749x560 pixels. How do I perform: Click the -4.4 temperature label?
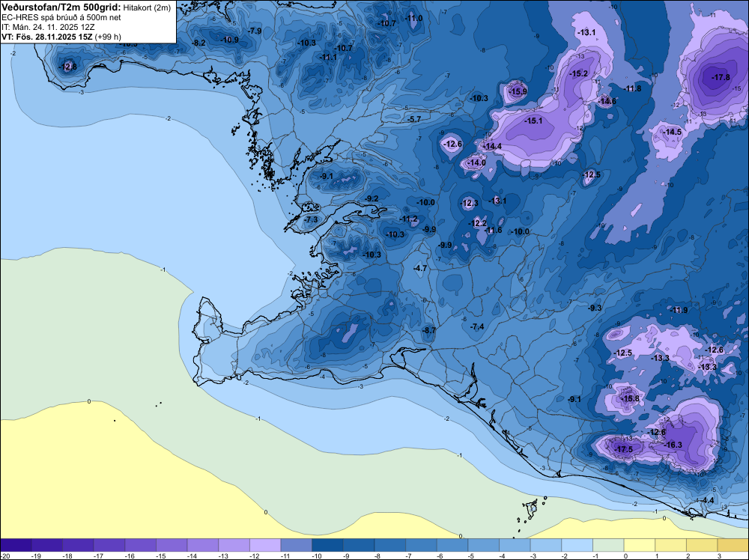707,500
